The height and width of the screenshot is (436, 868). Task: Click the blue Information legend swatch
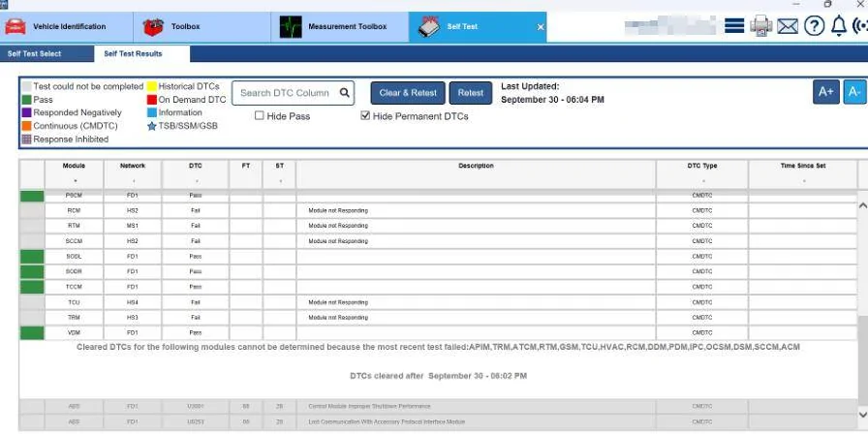(152, 112)
